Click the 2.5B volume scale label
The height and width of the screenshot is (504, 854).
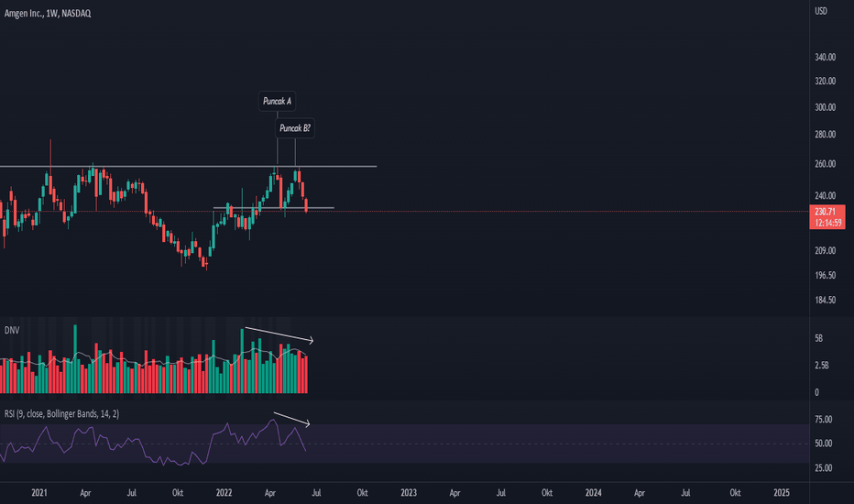[x=822, y=366]
